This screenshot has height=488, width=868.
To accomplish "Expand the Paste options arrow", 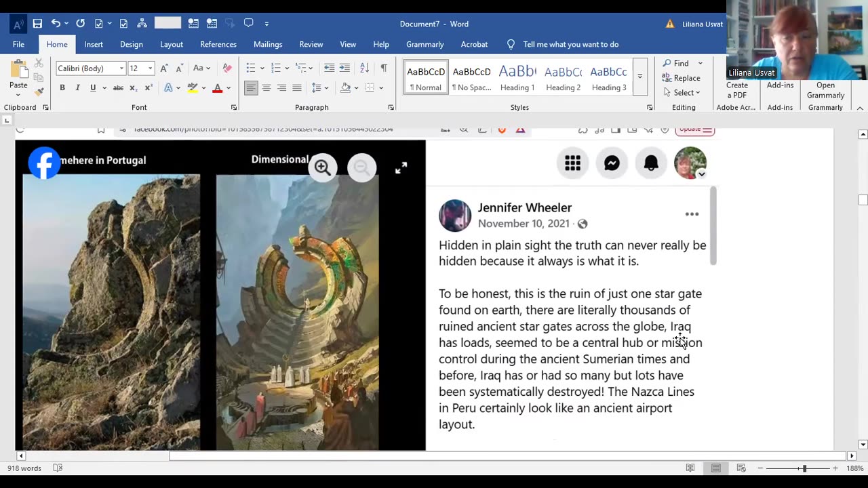I will tap(18, 95).
